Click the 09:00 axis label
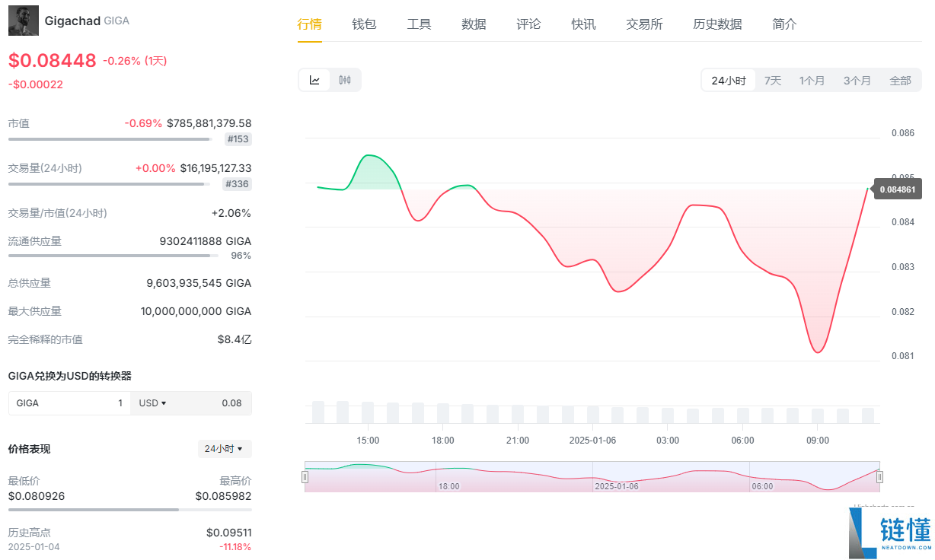The image size is (935, 560). coord(818,441)
